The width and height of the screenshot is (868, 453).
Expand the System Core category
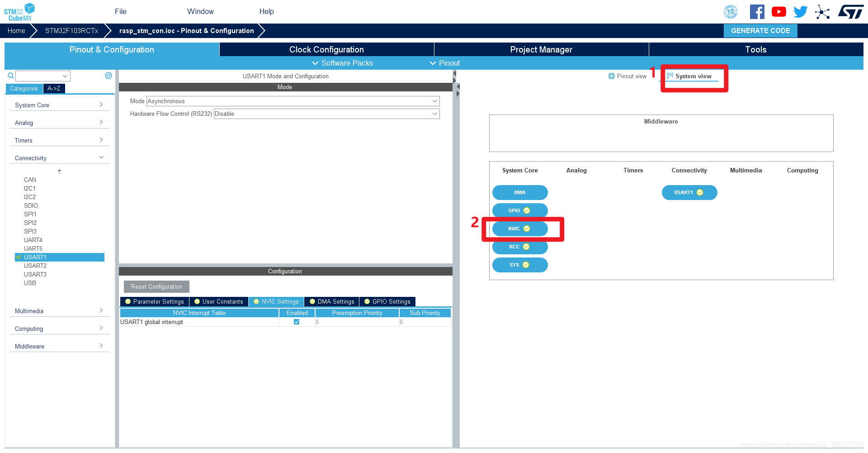[x=59, y=105]
